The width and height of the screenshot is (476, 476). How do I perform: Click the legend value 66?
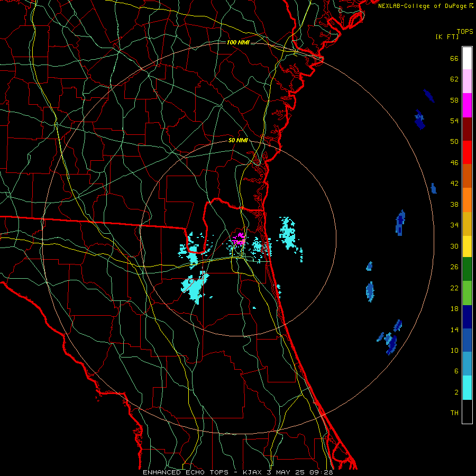tap(454, 58)
